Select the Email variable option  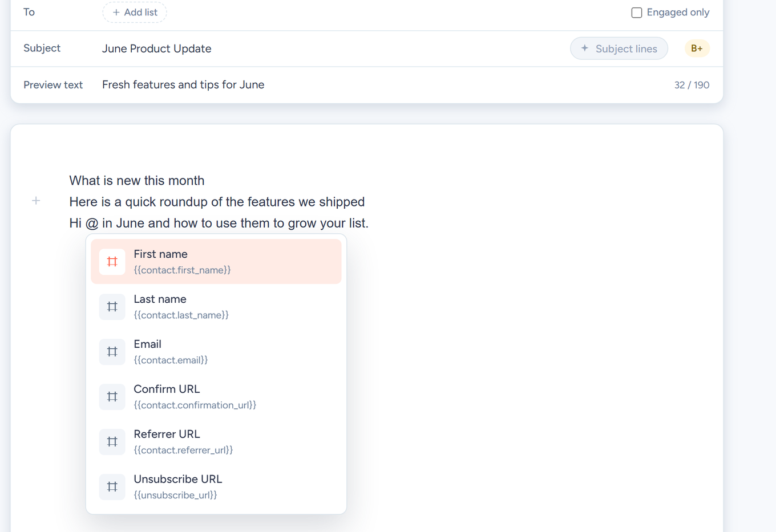[x=216, y=352]
